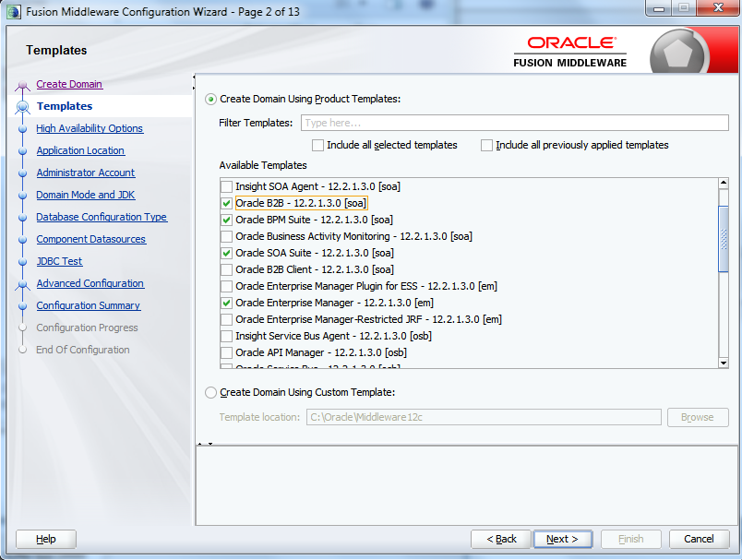Click the Next button
This screenshot has width=742, height=560.
click(x=562, y=539)
